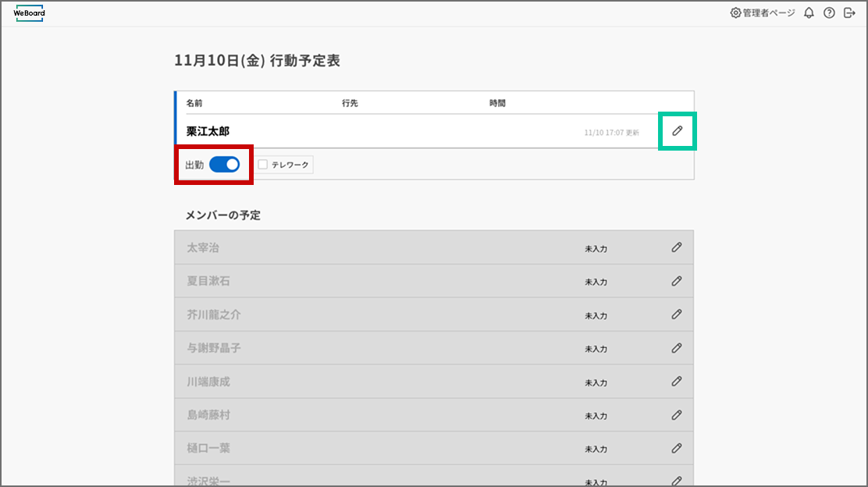
Task: Edit 川端康成's schedule pencil icon
Action: 676,382
